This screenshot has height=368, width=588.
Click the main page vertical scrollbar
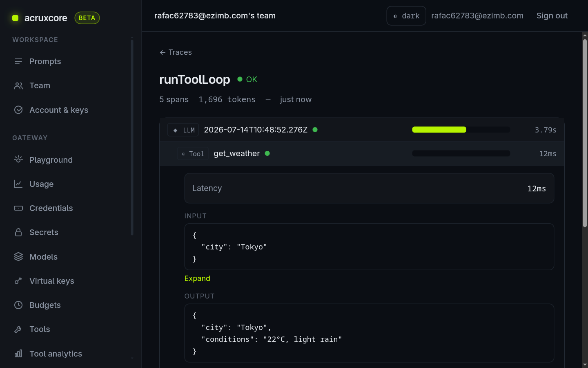585,133
